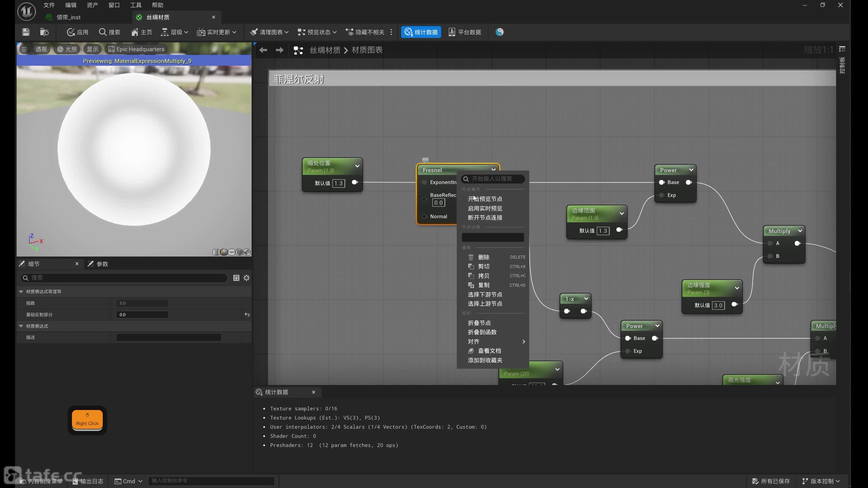Click the details panel search field
868x488 pixels.
[x=124, y=278]
